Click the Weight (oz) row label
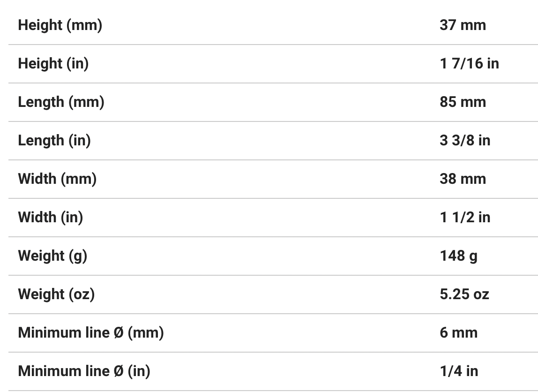Image resolution: width=538 pixels, height=392 pixels. (x=56, y=294)
